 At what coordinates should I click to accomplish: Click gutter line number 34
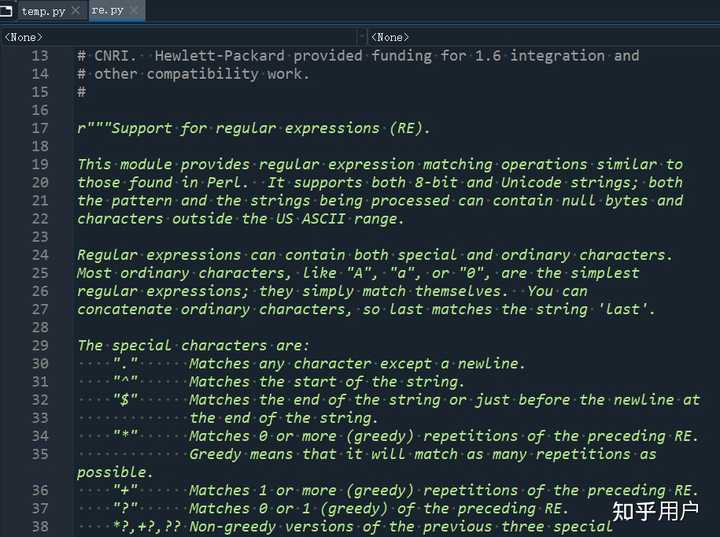click(39, 435)
